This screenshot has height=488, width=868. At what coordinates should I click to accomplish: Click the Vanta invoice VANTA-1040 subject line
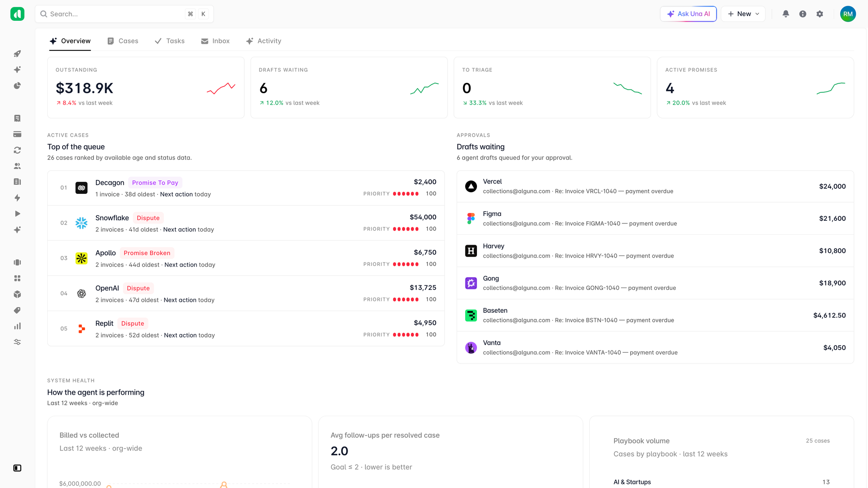[616, 353]
